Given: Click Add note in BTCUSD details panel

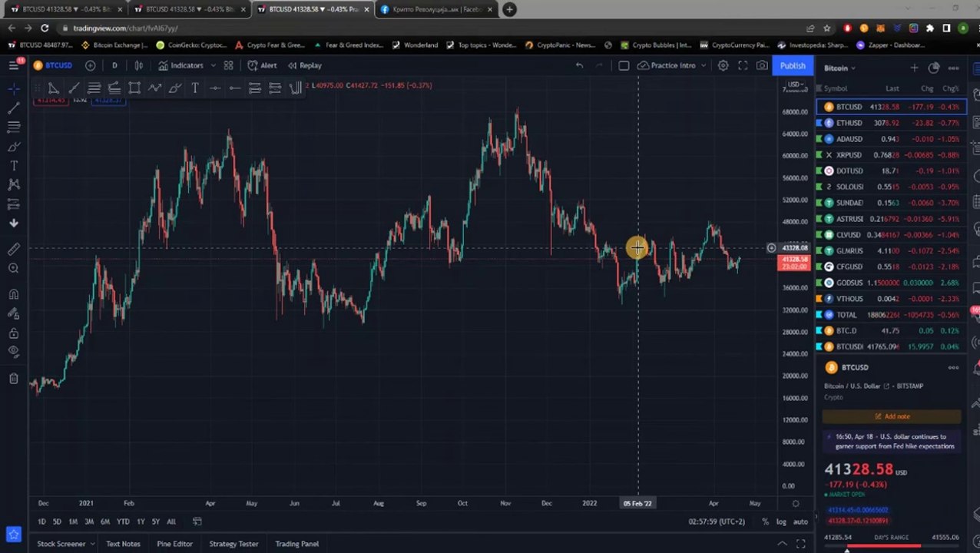Looking at the screenshot, I should click(x=892, y=416).
